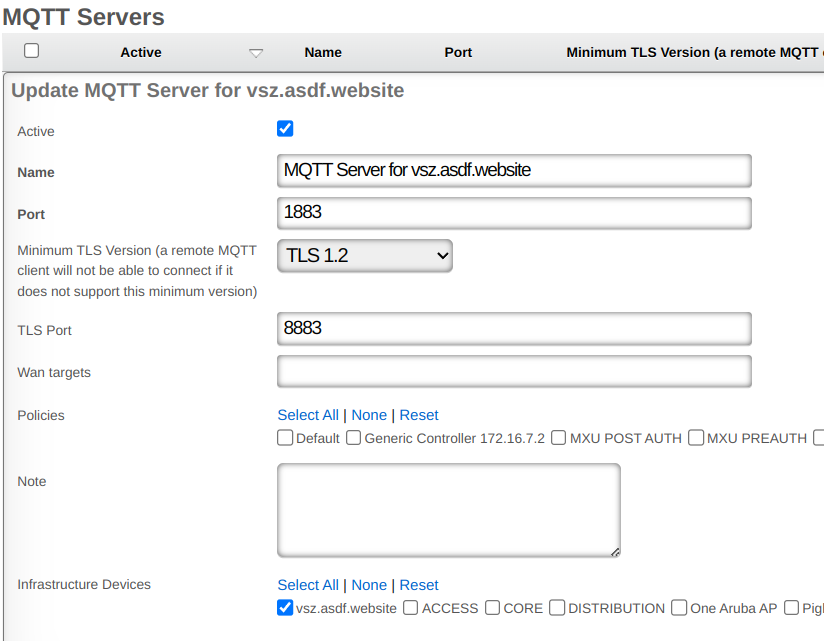The image size is (824, 641).
Task: Click the sort arrow icon beside Active
Action: 256,53
